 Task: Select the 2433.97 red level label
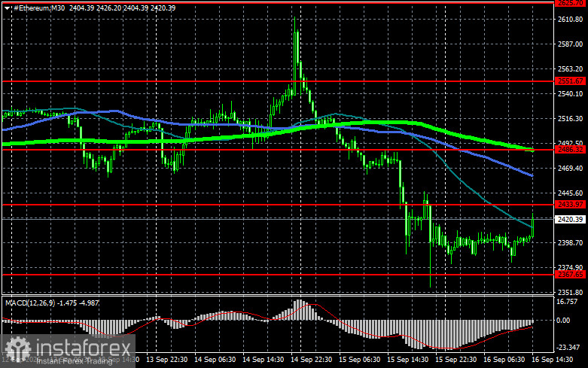[570, 205]
